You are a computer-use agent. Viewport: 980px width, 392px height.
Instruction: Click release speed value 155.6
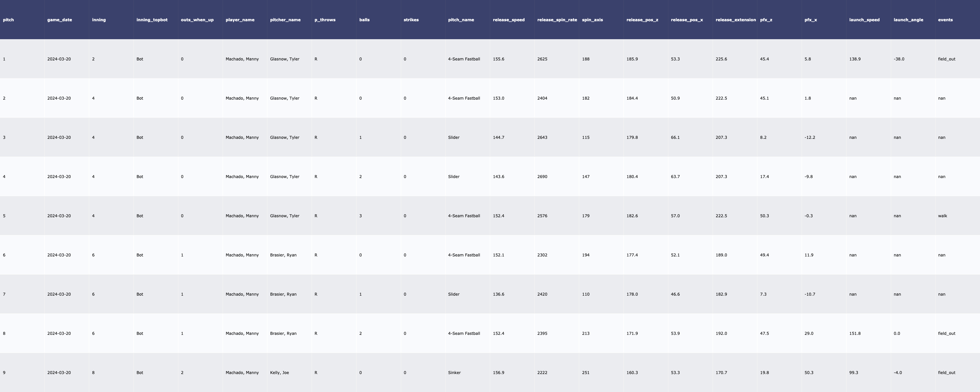click(x=498, y=59)
